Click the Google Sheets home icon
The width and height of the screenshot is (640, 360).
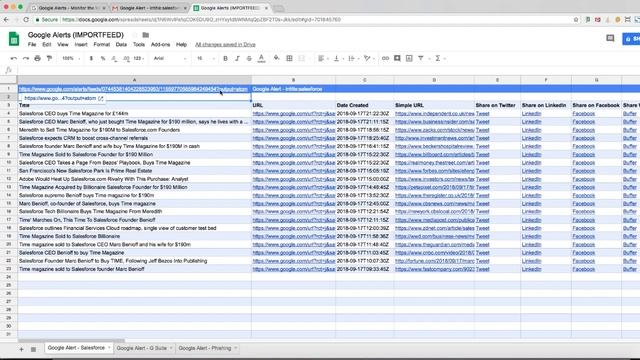[x=14, y=39]
